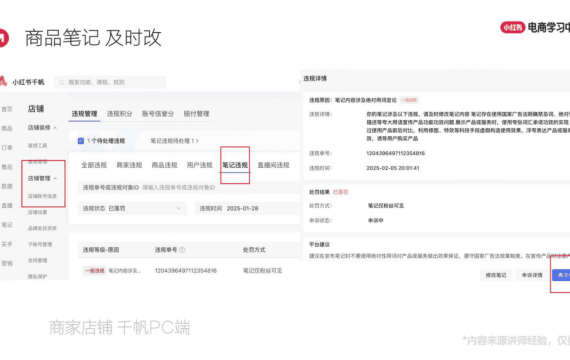Viewport: 570px width, 360px height.
Task: Select the 全部违规 filter tab
Action: pos(94,165)
